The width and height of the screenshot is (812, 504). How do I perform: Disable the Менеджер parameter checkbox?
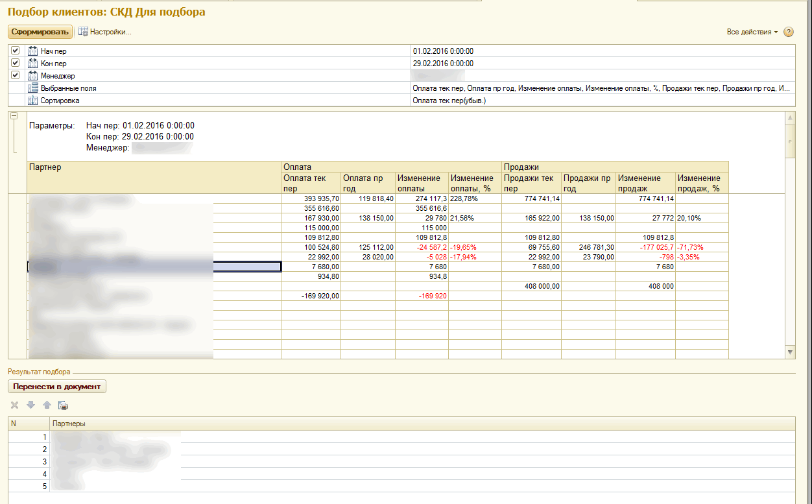(16, 75)
